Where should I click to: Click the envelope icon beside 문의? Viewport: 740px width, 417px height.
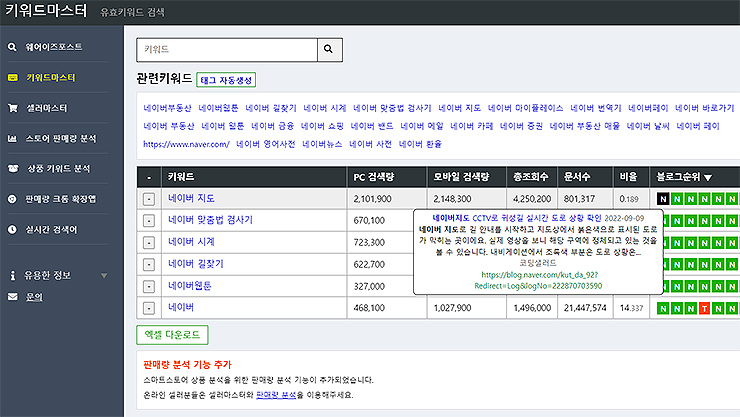click(x=13, y=297)
